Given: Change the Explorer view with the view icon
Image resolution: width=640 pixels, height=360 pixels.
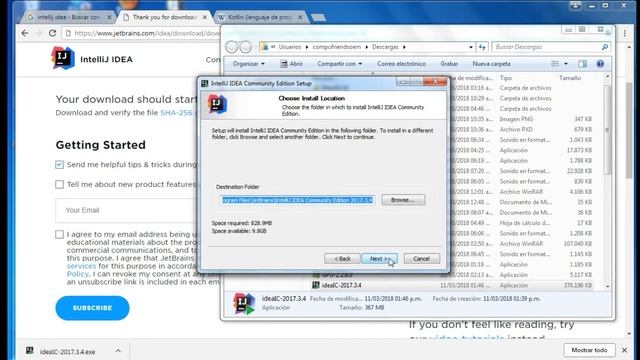Looking at the screenshot, I should (x=556, y=64).
